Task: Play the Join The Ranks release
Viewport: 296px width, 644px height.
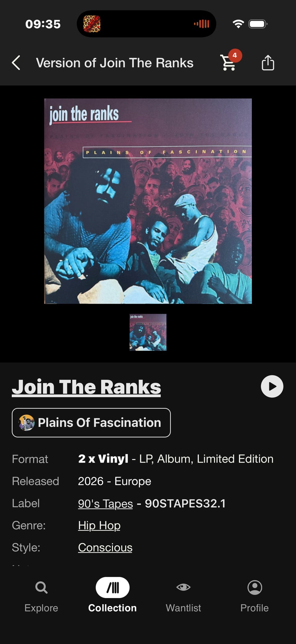Action: [x=272, y=386]
